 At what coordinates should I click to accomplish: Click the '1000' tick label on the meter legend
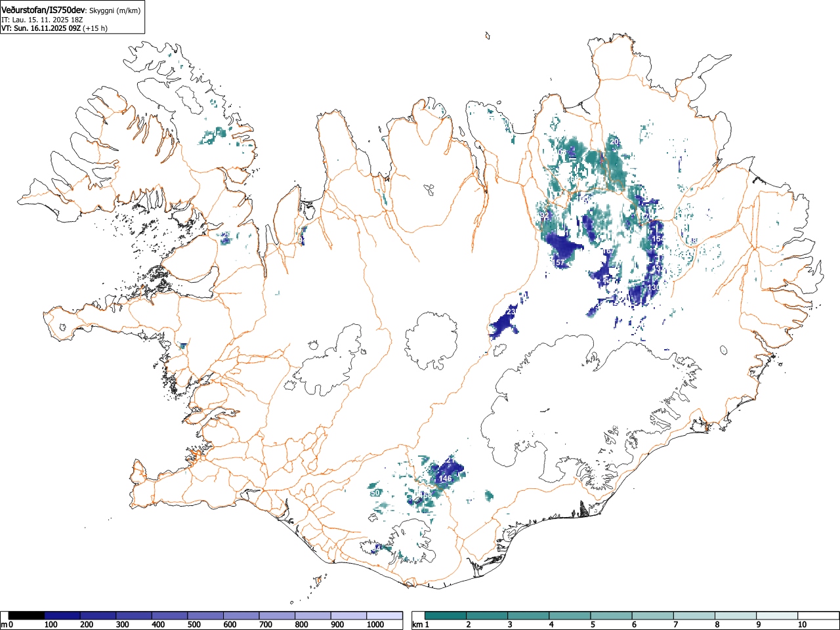[375, 625]
